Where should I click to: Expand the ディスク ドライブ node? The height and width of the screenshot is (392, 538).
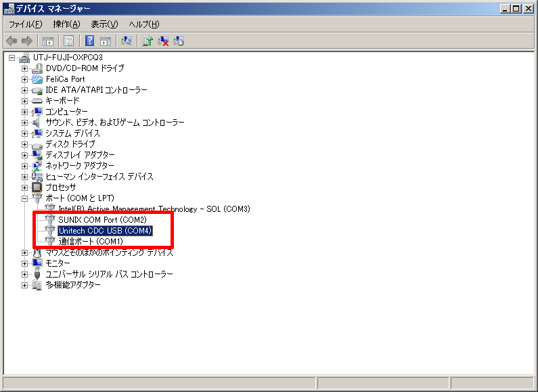click(25, 144)
